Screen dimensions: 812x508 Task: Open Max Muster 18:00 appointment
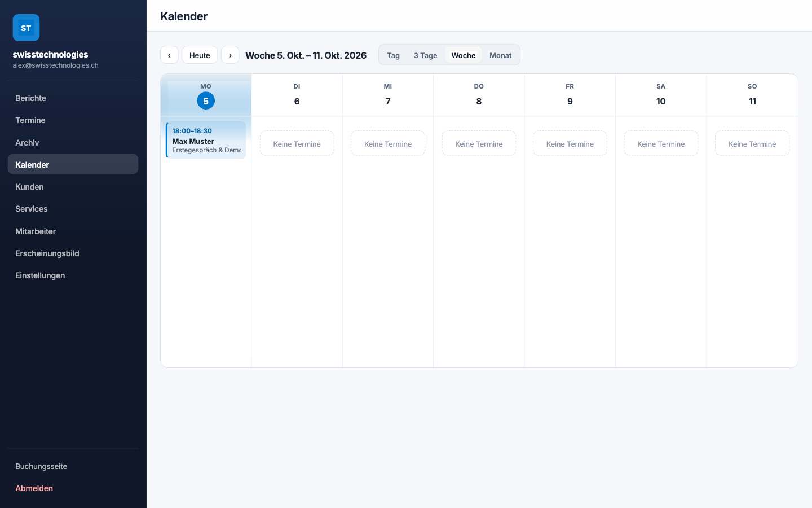click(206, 140)
